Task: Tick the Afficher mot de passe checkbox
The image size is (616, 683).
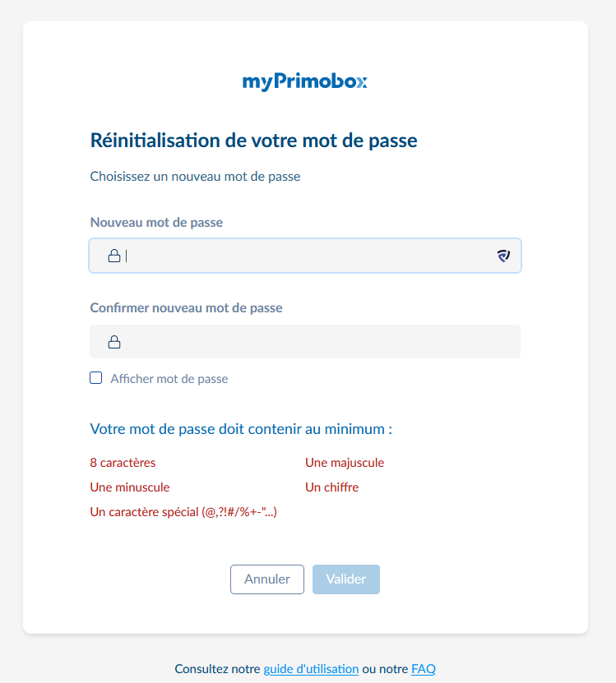Action: 96,378
